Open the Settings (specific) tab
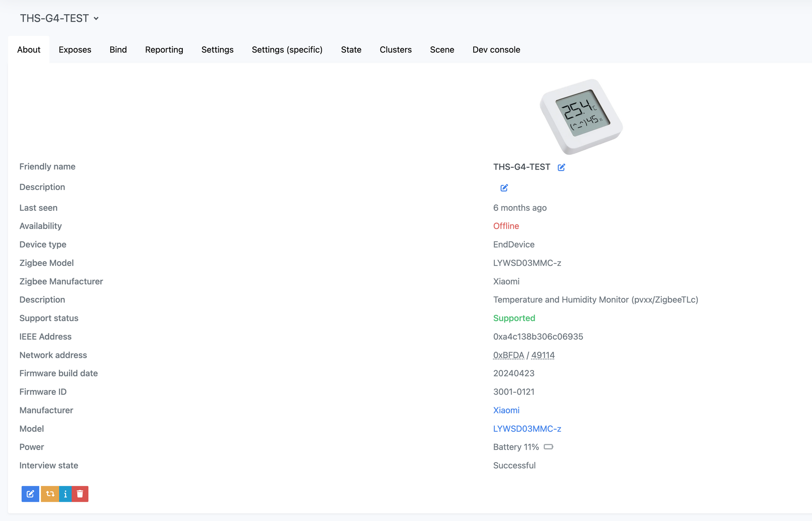 [287, 50]
